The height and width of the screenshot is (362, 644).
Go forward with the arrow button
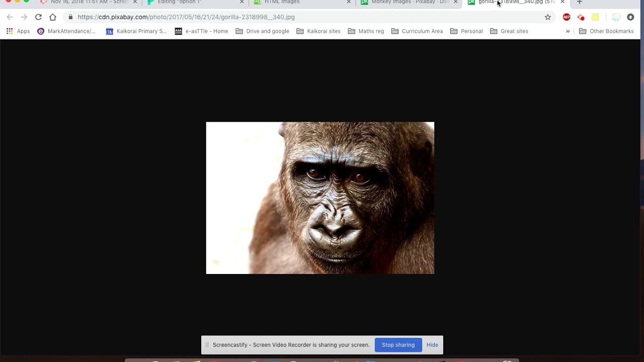coord(24,17)
